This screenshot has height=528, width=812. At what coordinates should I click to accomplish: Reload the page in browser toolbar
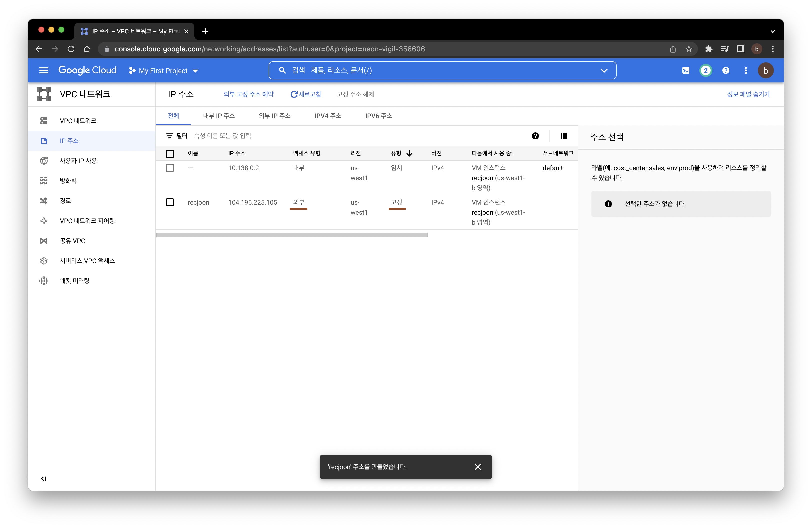tap(71, 49)
